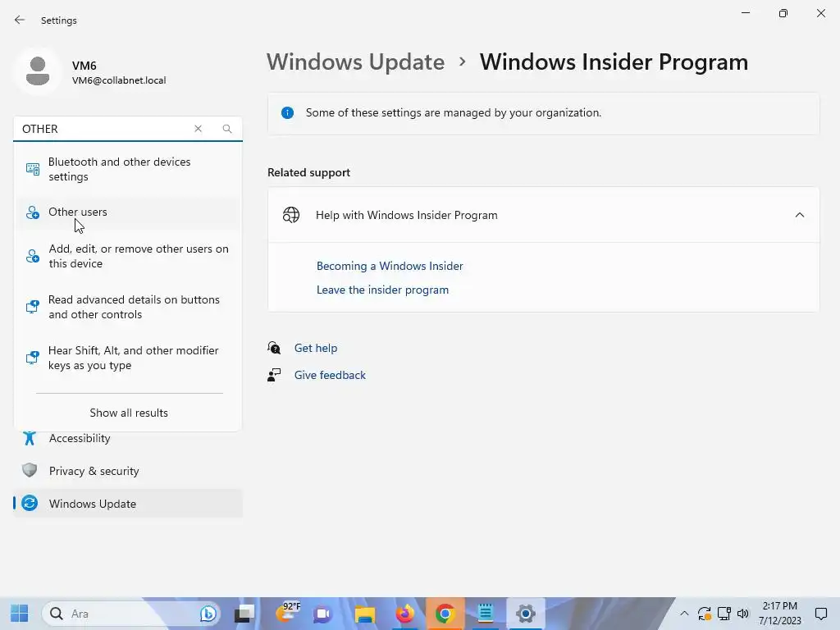Click the Get help headset icon
Image resolution: width=840 pixels, height=630 pixels.
[274, 348]
